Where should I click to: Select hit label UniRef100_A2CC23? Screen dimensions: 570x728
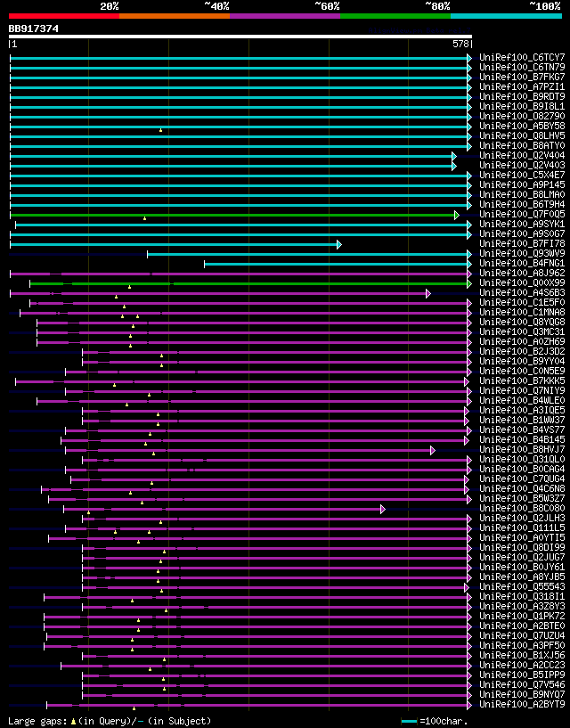pyautogui.click(x=522, y=665)
